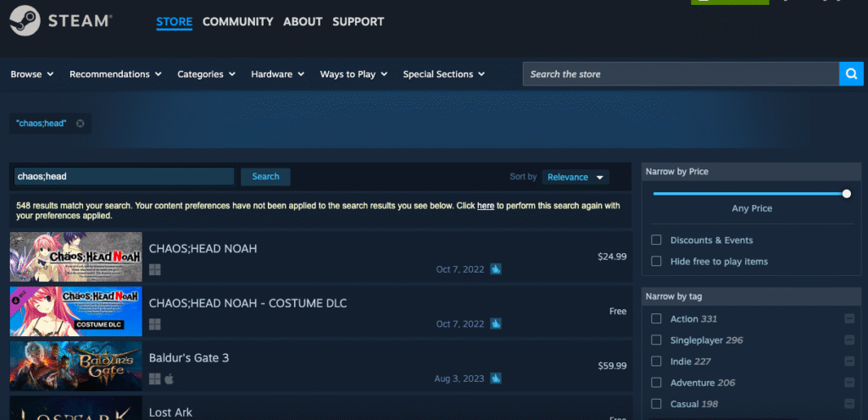Exclude the Adventure tag with minus icon

[849, 383]
